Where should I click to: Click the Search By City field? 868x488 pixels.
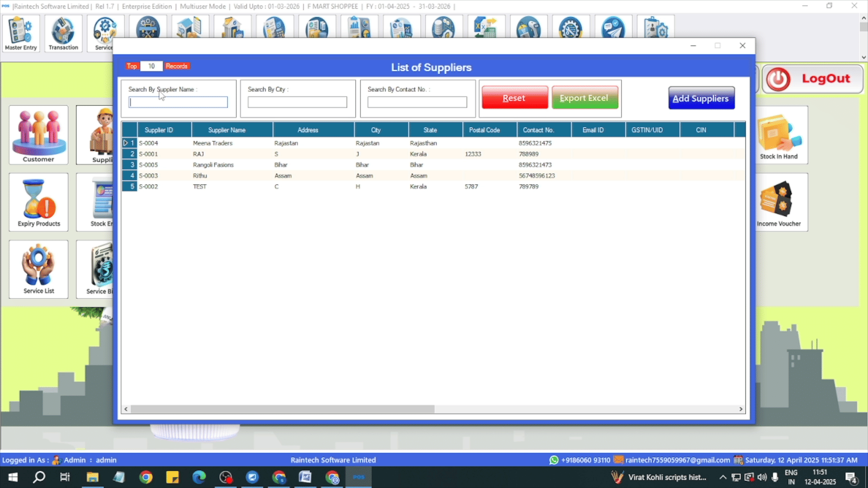point(297,102)
